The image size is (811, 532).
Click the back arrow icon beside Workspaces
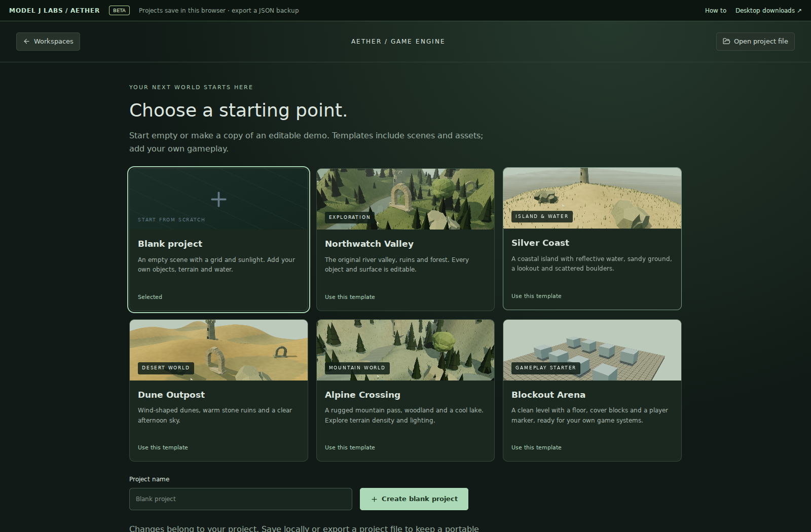pyautogui.click(x=26, y=42)
